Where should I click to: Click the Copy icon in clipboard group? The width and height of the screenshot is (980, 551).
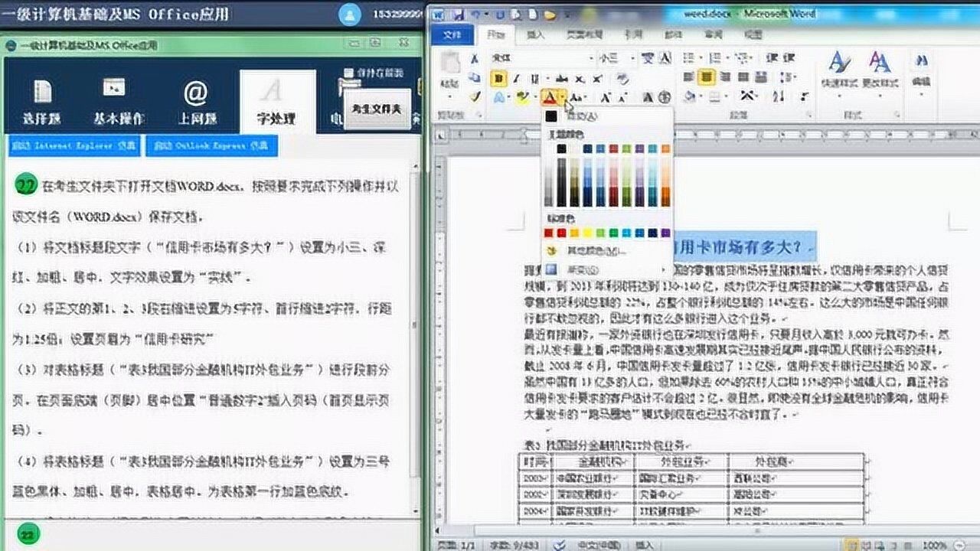pos(475,77)
